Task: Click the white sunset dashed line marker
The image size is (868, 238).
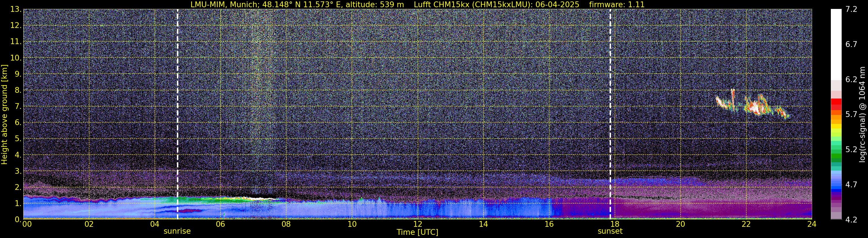Action: (x=610, y=114)
